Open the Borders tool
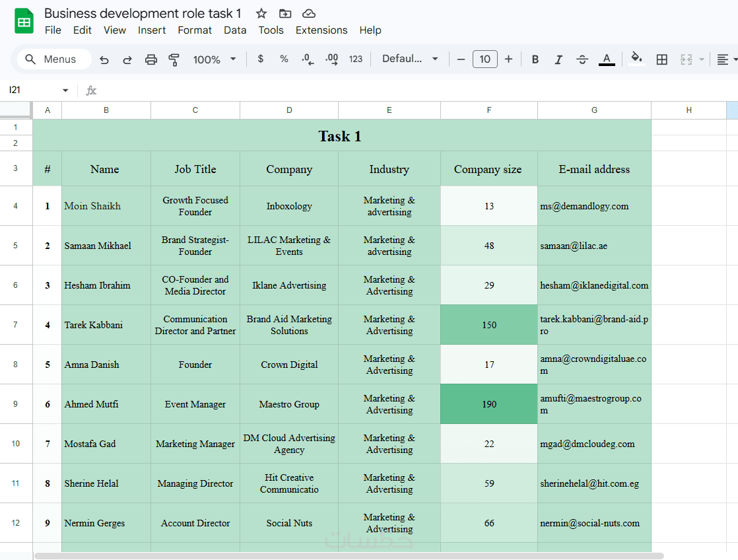Viewport: 738px width, 560px height. click(661, 59)
